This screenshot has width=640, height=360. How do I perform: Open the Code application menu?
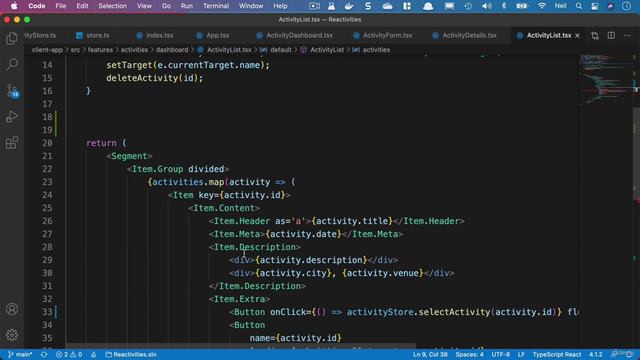coord(37,6)
